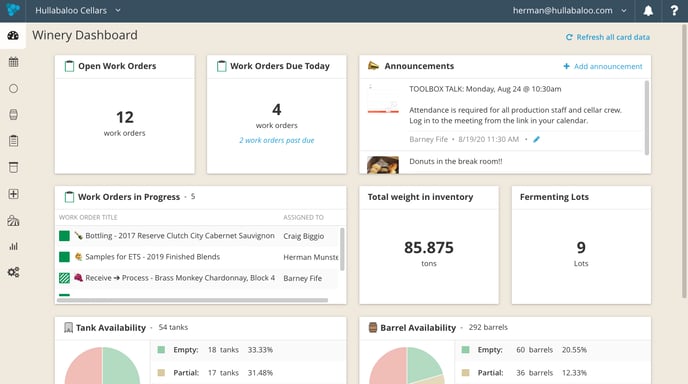Expand the Hullabaloo Cellars winery dropdown
Image resolution: width=688 pixels, height=384 pixels.
[x=78, y=11]
